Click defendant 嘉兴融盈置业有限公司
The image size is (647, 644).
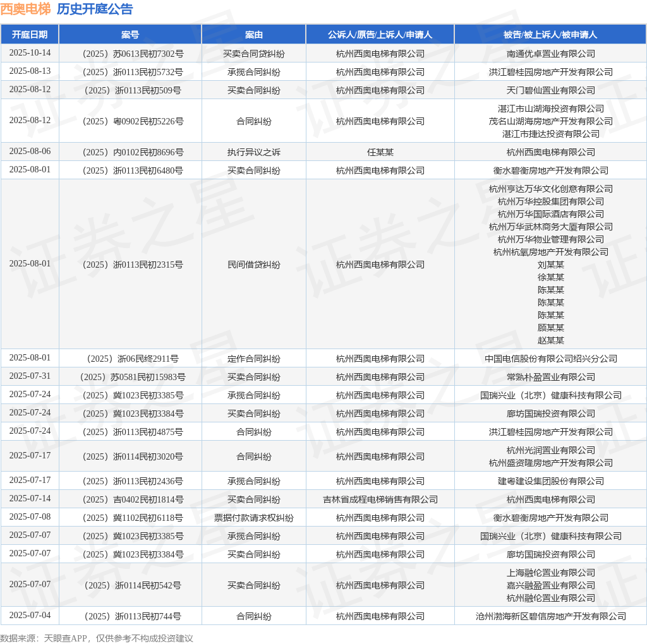point(550,585)
